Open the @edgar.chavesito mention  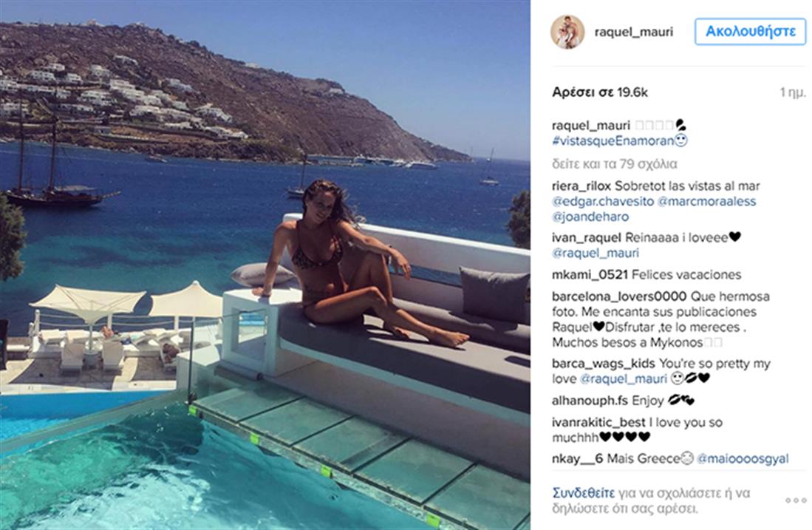602,202
